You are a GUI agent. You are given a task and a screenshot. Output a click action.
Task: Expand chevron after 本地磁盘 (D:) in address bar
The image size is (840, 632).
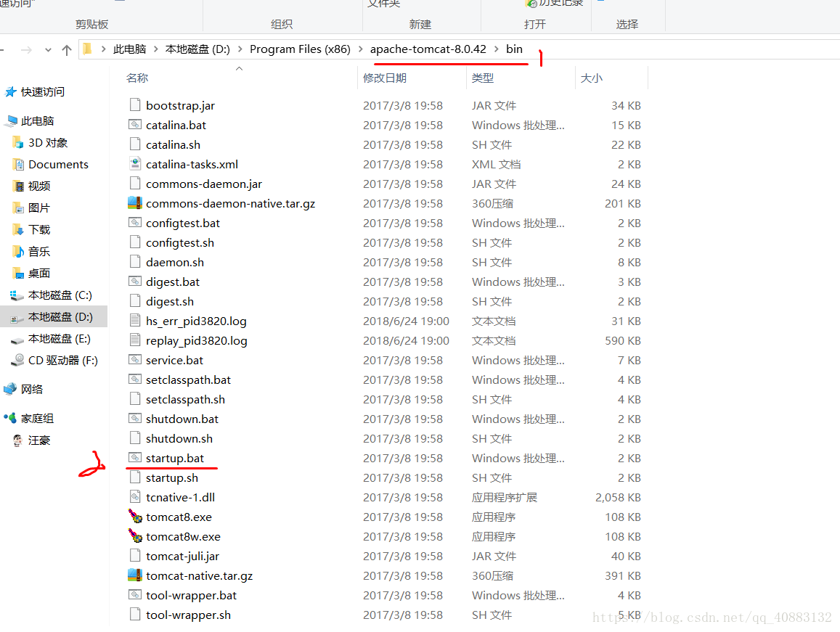click(x=240, y=49)
